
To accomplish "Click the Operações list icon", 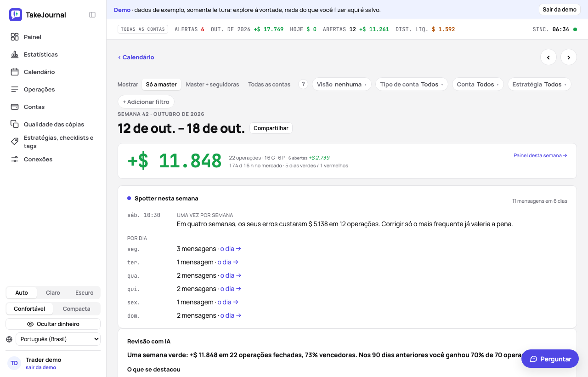I will [x=15, y=89].
